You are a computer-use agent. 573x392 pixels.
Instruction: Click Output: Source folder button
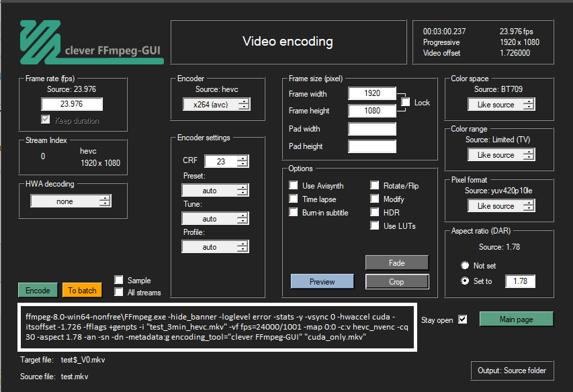[512, 371]
